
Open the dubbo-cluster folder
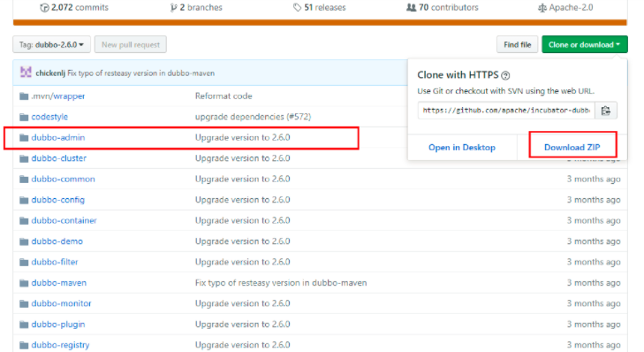[58, 158]
